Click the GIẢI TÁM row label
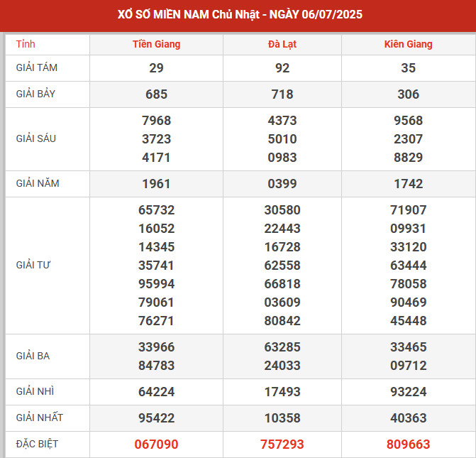This screenshot has width=476, height=458. [36, 67]
